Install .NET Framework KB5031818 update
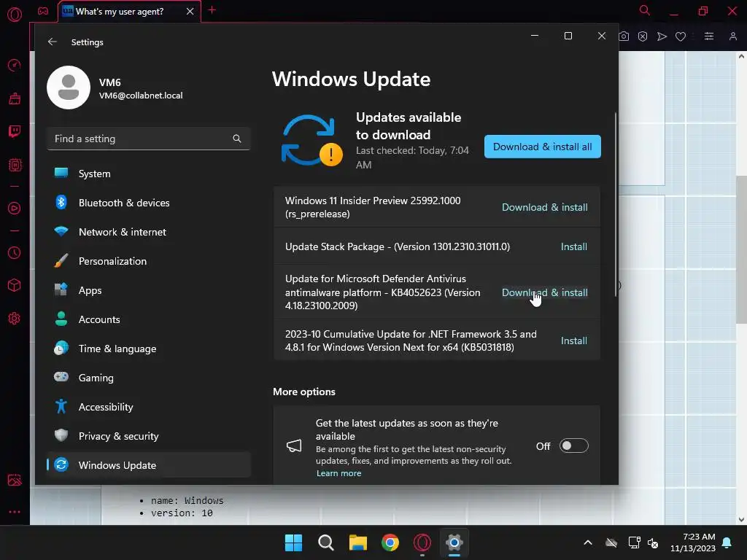 573,341
